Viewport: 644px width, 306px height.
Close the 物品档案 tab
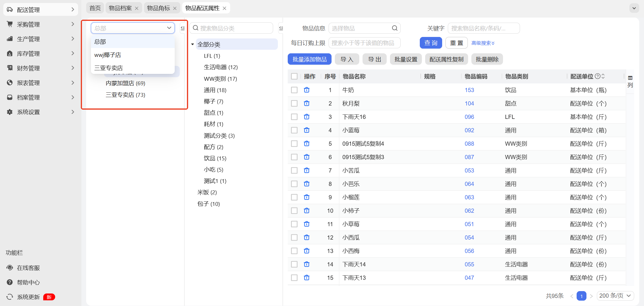coord(137,8)
